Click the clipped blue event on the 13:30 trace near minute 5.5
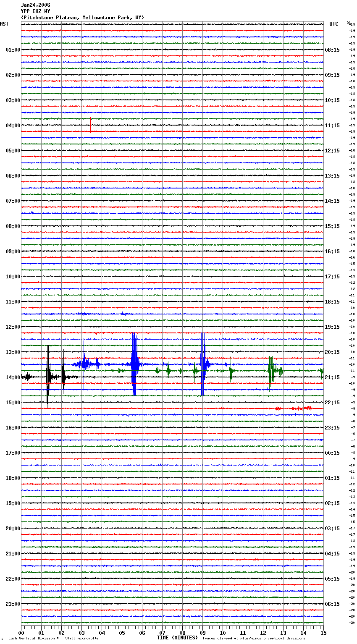Screen dimensions: 357x644 pyautogui.click(x=134, y=364)
